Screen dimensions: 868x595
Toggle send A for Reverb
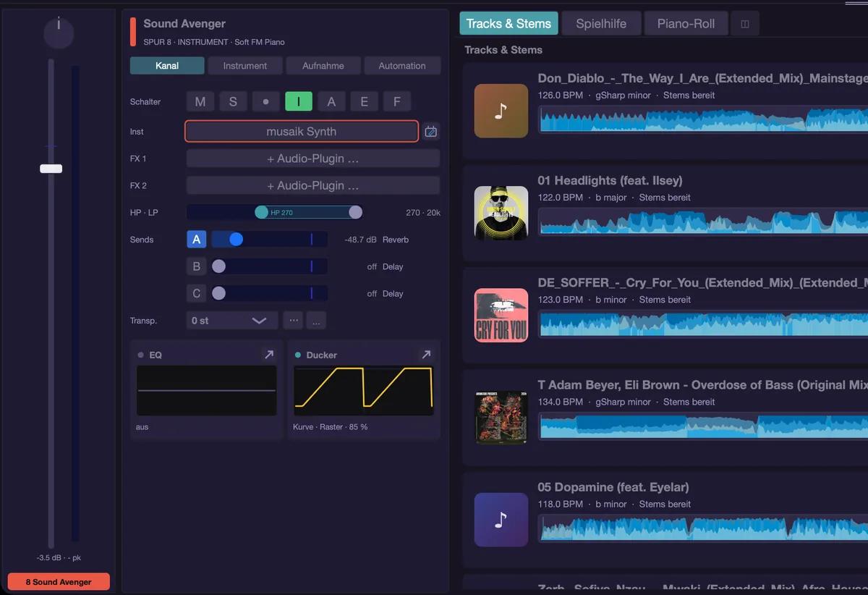pyautogui.click(x=196, y=240)
